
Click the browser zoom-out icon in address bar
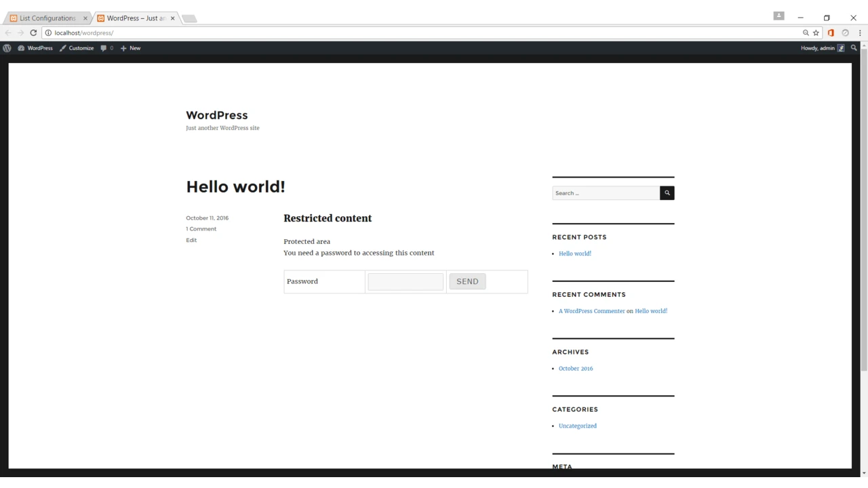tap(806, 33)
